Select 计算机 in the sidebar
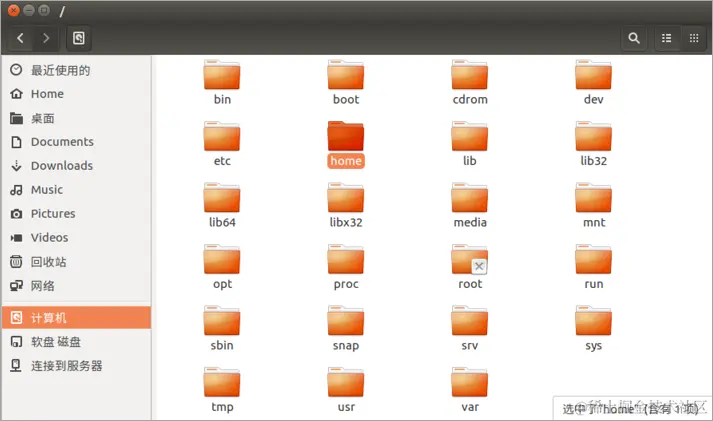This screenshot has height=421, width=713. 76,317
